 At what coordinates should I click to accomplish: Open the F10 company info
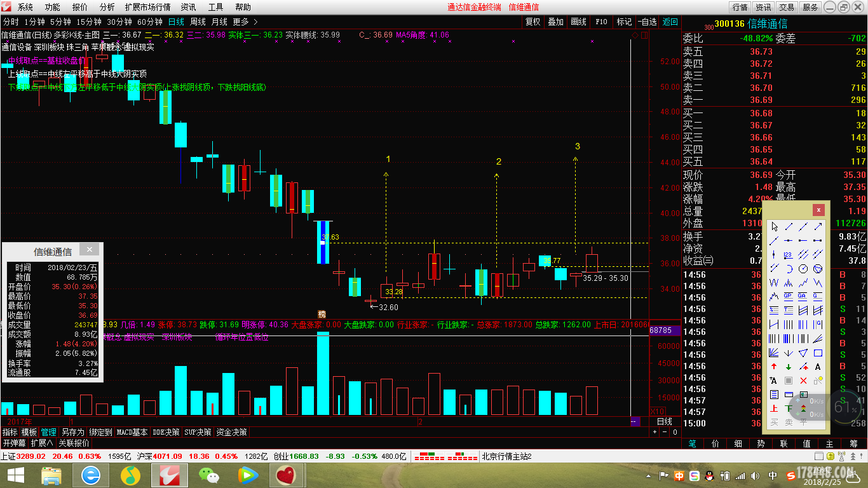pos(601,22)
